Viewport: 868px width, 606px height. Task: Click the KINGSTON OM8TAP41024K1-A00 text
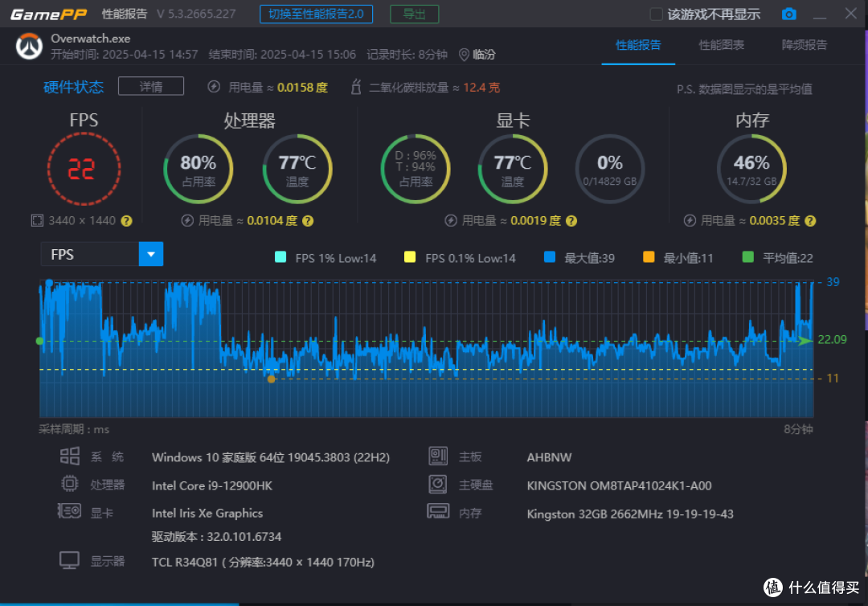[x=620, y=485]
